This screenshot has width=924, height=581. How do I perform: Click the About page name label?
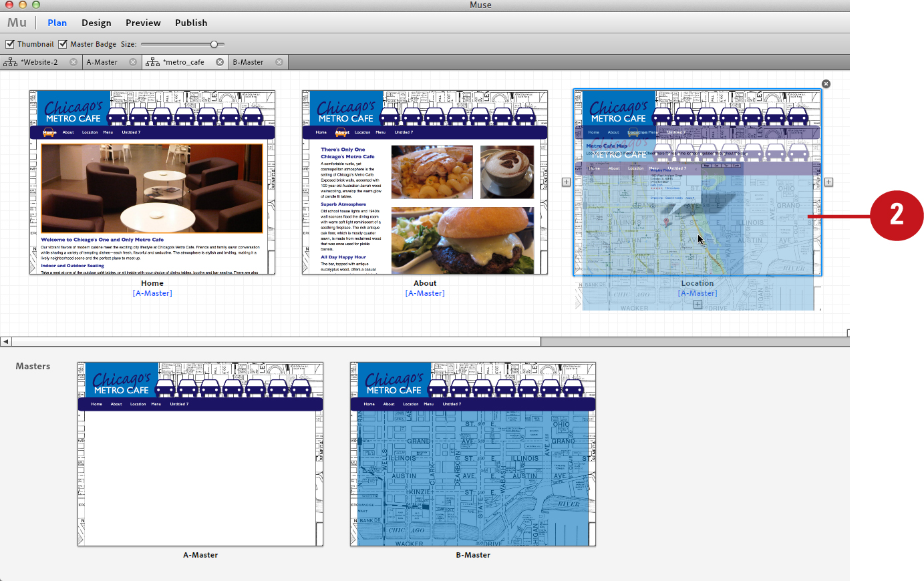(x=425, y=283)
